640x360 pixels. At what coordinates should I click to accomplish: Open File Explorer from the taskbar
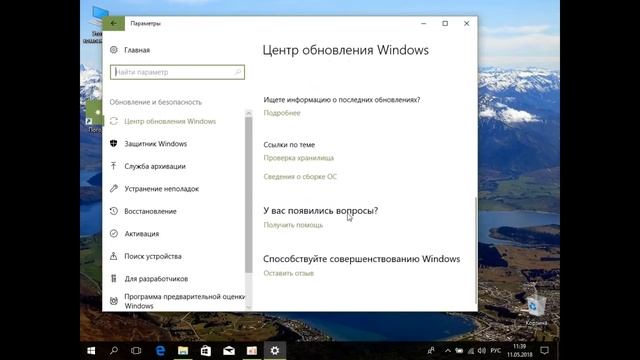(x=183, y=351)
